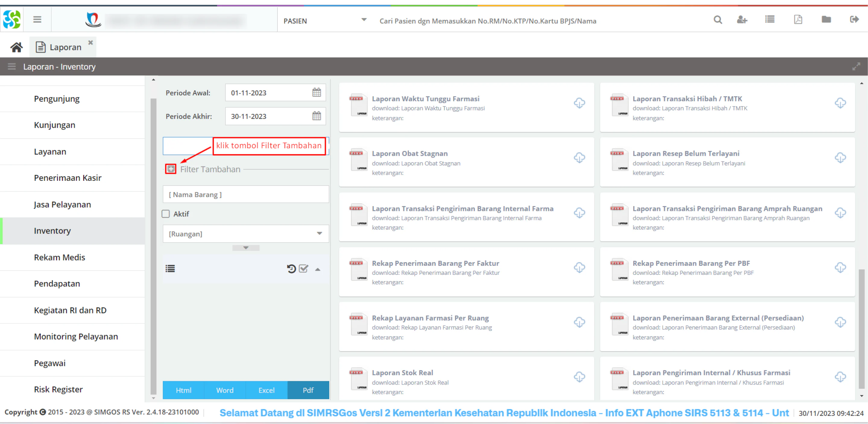Download Laporan Obat Stagnan via cloud icon
Viewport: 868px width, 424px height.
tap(579, 158)
